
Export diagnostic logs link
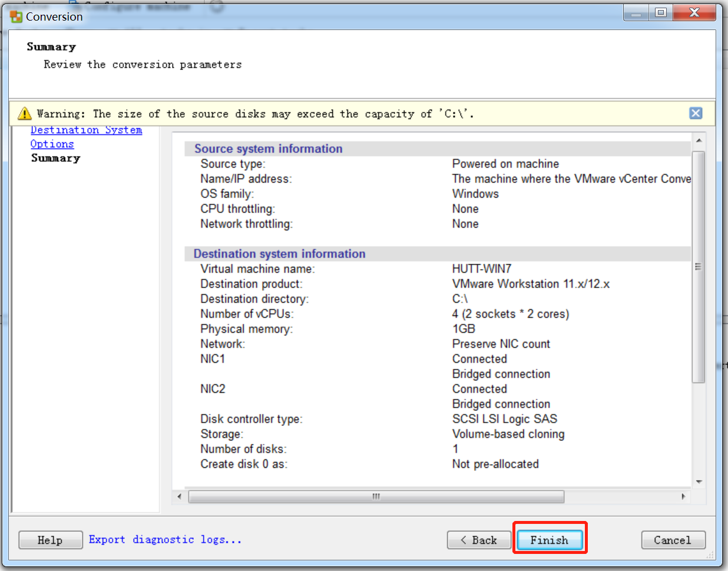point(165,539)
